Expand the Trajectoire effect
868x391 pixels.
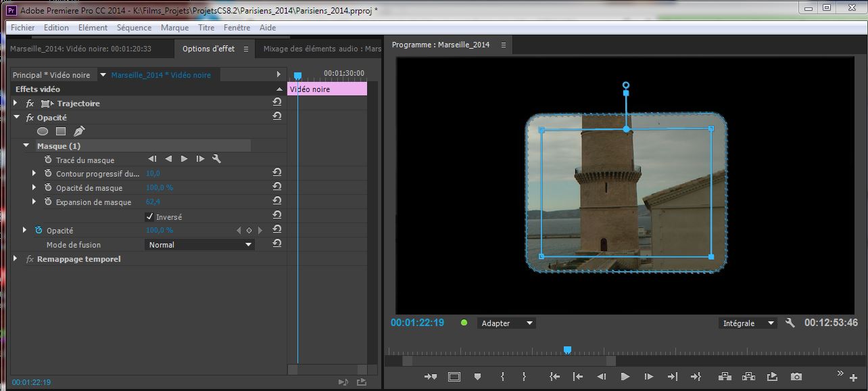pyautogui.click(x=16, y=103)
